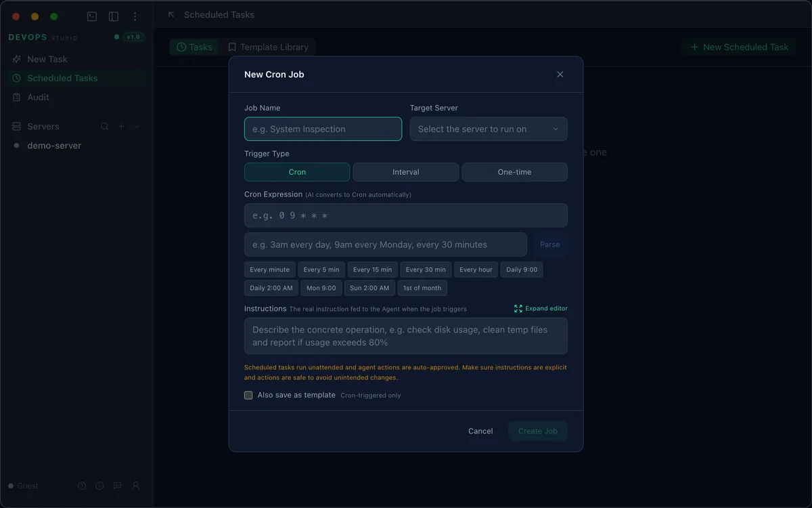
Task: Switch to the Template Library tab
Action: [x=268, y=47]
